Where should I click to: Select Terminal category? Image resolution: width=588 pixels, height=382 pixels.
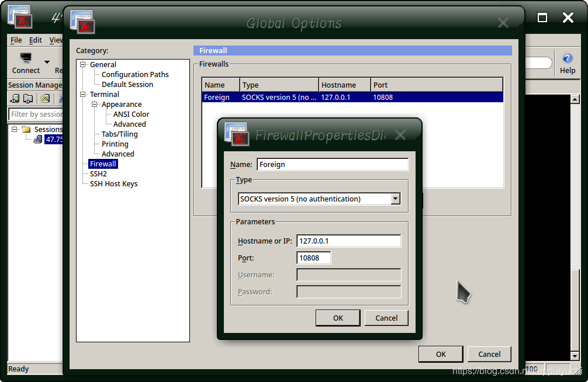[105, 95]
